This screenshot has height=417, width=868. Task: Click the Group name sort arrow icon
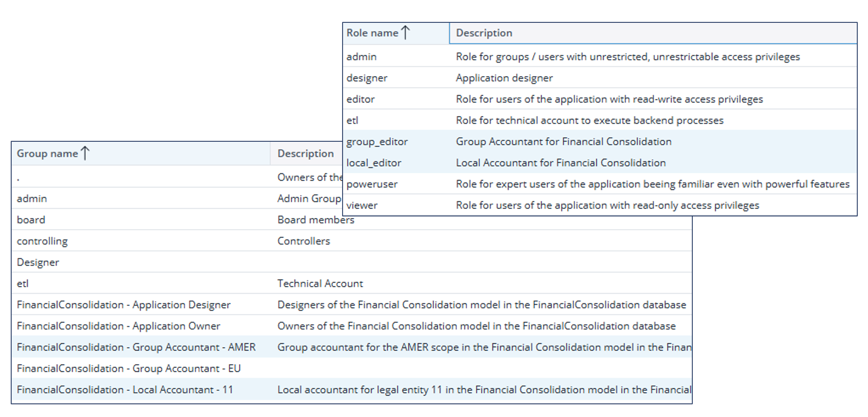(x=85, y=153)
